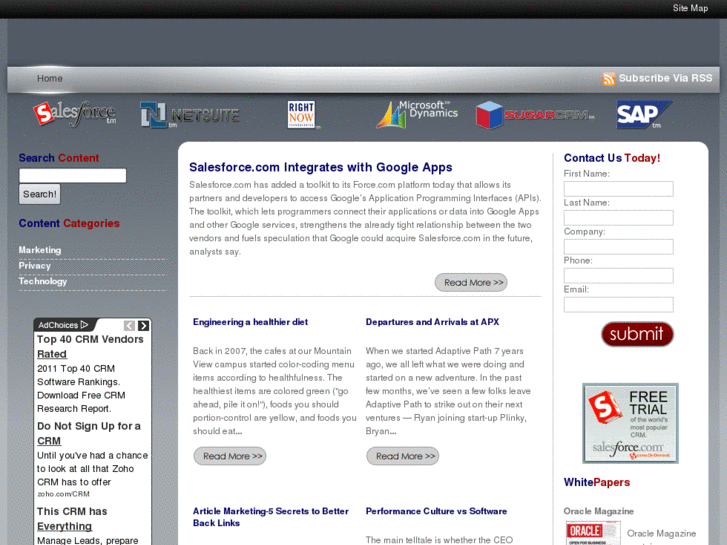Viewport: 727px width, 545px height.
Task: Click the Oracle Magazine heading
Action: (x=599, y=511)
